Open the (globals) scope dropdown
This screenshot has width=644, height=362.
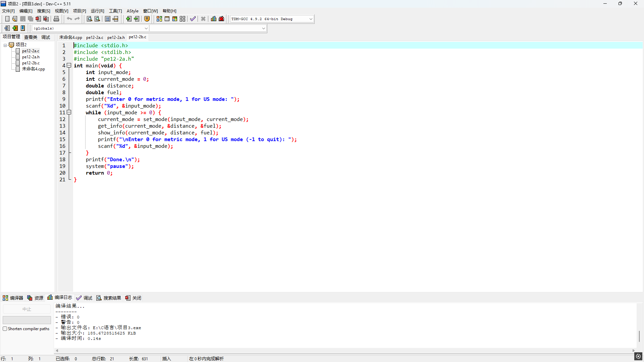click(x=146, y=28)
